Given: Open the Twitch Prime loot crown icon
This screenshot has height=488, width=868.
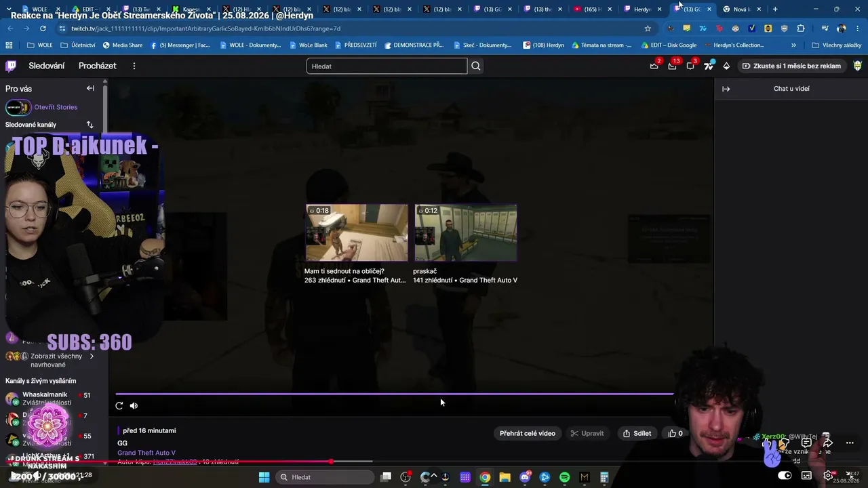Looking at the screenshot, I should (654, 66).
